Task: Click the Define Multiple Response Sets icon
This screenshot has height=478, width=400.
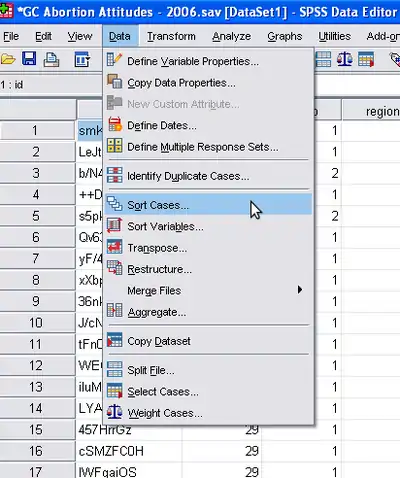Action: (x=114, y=146)
